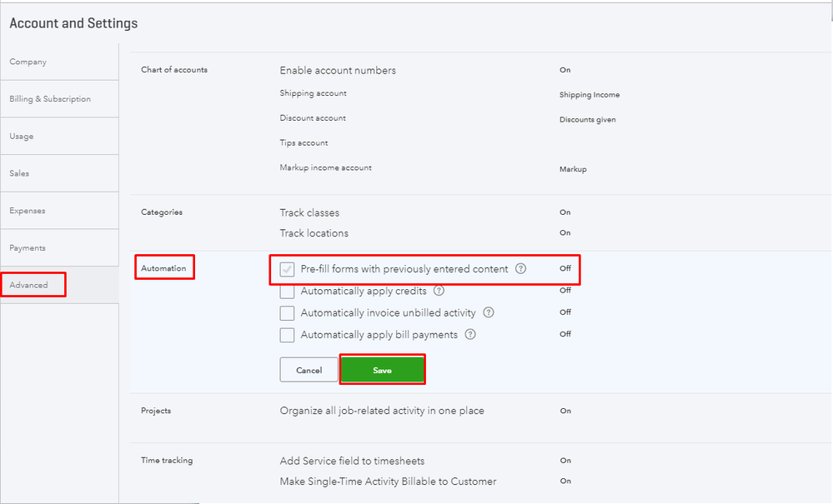Viewport: 833px width, 504px height.
Task: Tick Automatically apply bill payments checkbox
Action: (287, 335)
